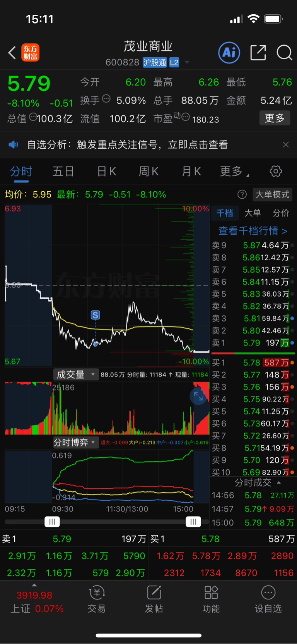Image resolution: width=297 pixels, height=644 pixels.
Task: Switch to the 五日 tab
Action: click(x=63, y=171)
